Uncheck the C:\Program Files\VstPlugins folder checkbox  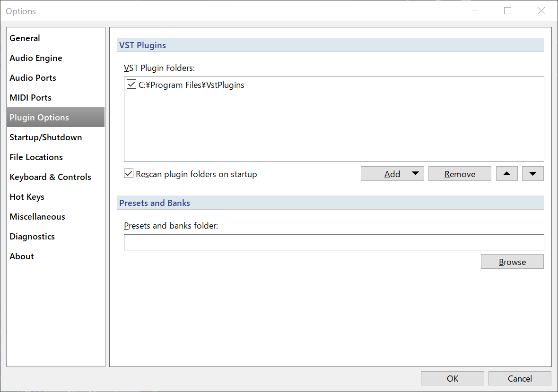[x=131, y=85]
